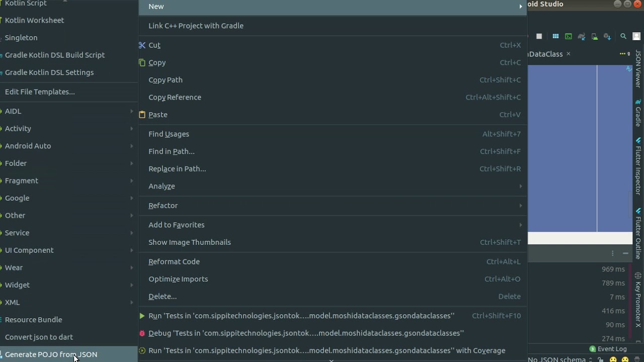Viewport: 644px width, 362px height.
Task: Click the Search Everywhere magnifier icon
Action: coord(623,36)
